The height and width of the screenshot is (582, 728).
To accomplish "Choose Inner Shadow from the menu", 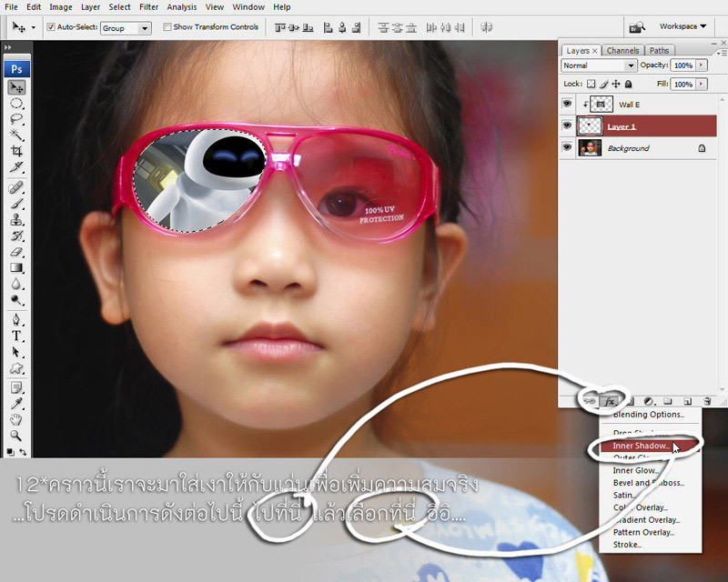I will [650, 446].
